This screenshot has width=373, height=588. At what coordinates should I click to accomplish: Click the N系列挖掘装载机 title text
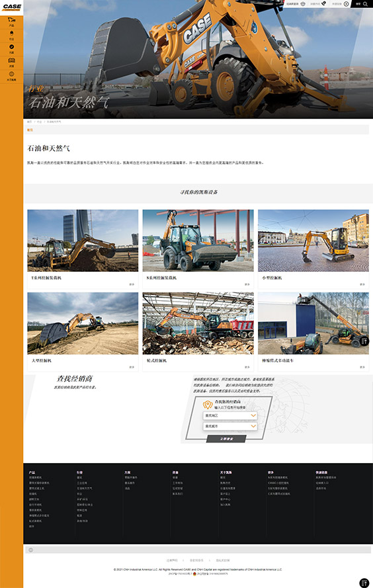(161, 278)
